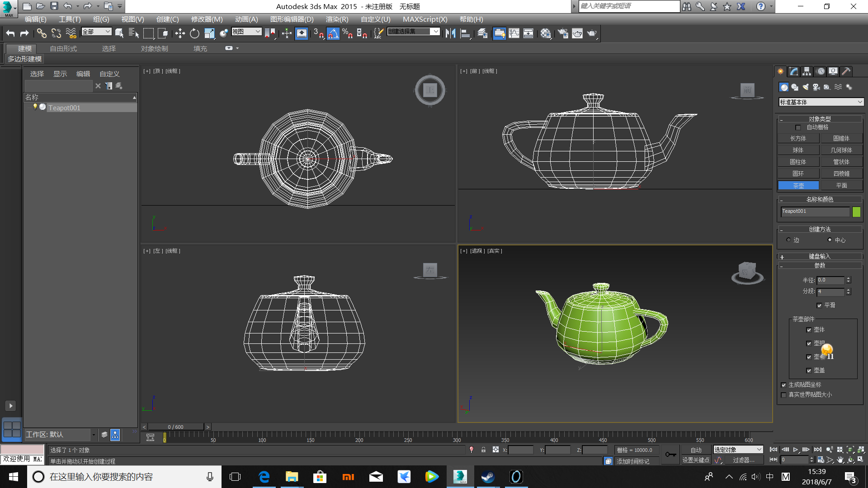Select the Move tool in toolbar
This screenshot has width=868, height=488.
point(180,33)
